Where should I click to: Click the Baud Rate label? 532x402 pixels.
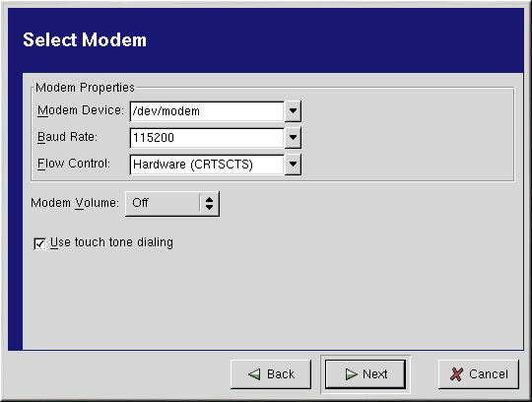[x=67, y=137]
